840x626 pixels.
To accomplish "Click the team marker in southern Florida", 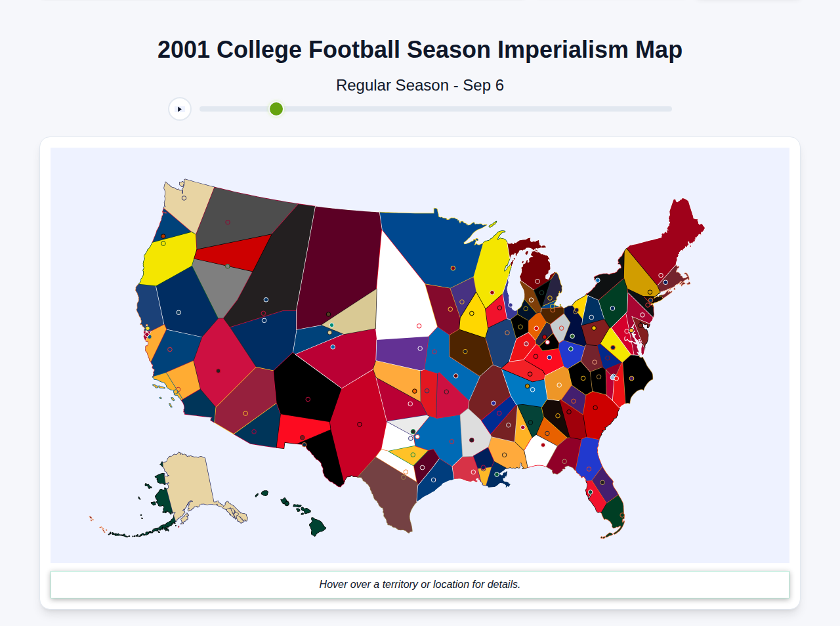I will [621, 514].
